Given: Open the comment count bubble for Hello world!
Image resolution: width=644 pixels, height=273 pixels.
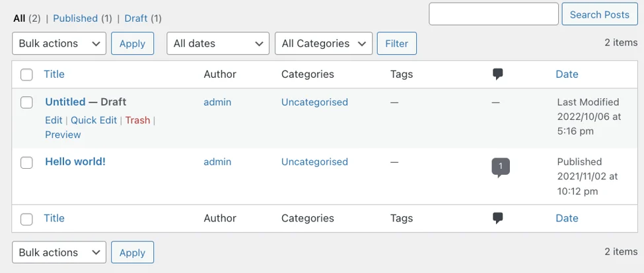Looking at the screenshot, I should click(x=500, y=167).
